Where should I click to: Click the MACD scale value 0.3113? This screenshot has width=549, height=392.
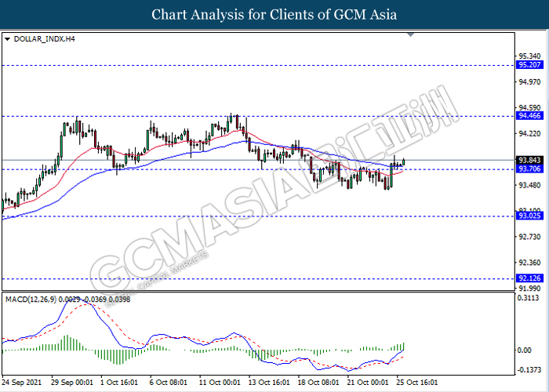(529, 298)
